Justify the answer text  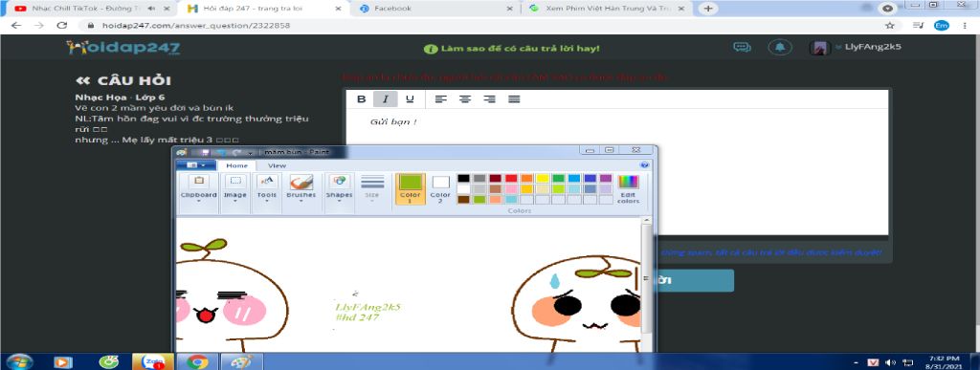tap(514, 99)
